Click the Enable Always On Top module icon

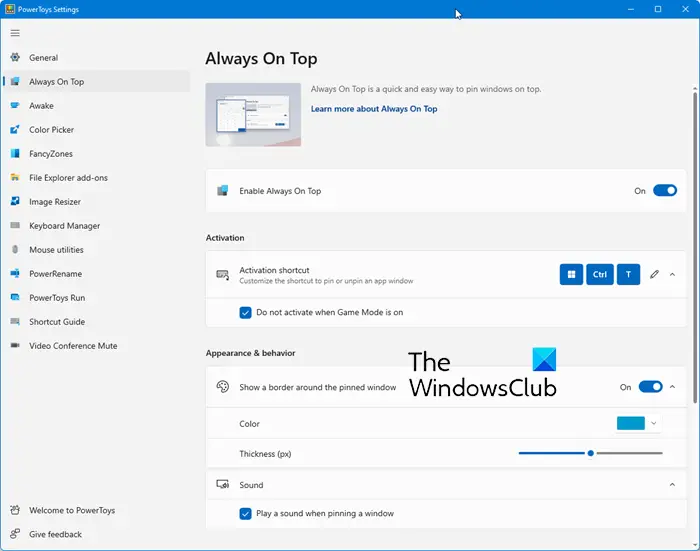pos(222,191)
